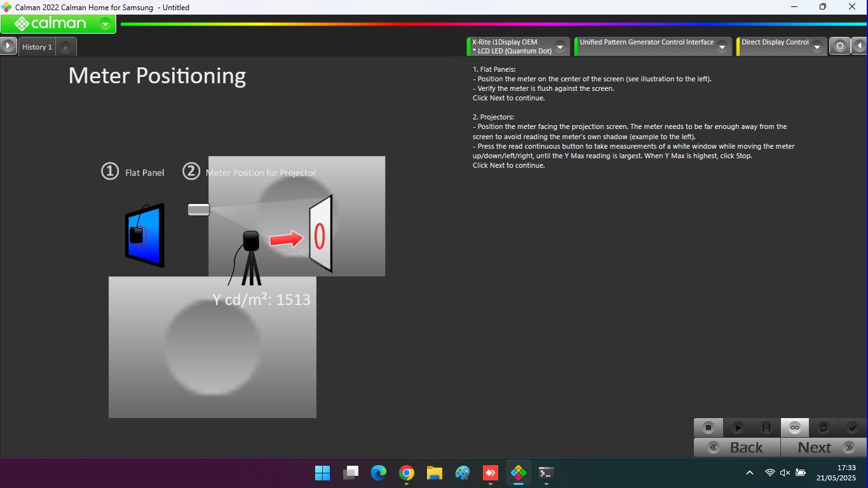This screenshot has width=868, height=488.
Task: Click the Calman title bar app icon
Action: pos(7,7)
